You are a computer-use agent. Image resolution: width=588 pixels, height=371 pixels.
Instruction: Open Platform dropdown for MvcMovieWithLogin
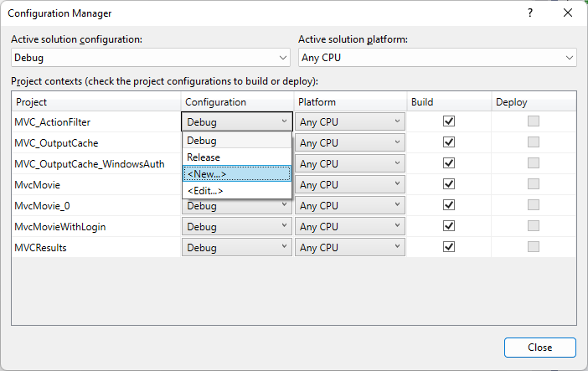pyautogui.click(x=350, y=227)
